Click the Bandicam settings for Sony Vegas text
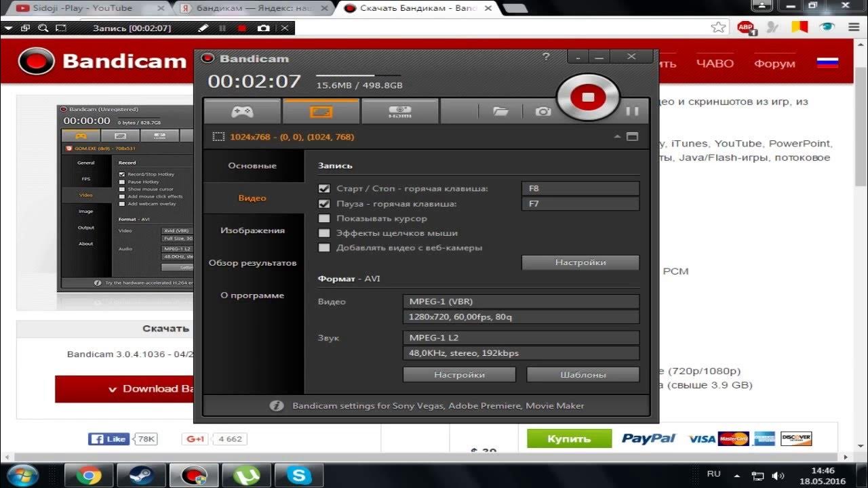Image resolution: width=868 pixels, height=488 pixels. click(x=438, y=406)
